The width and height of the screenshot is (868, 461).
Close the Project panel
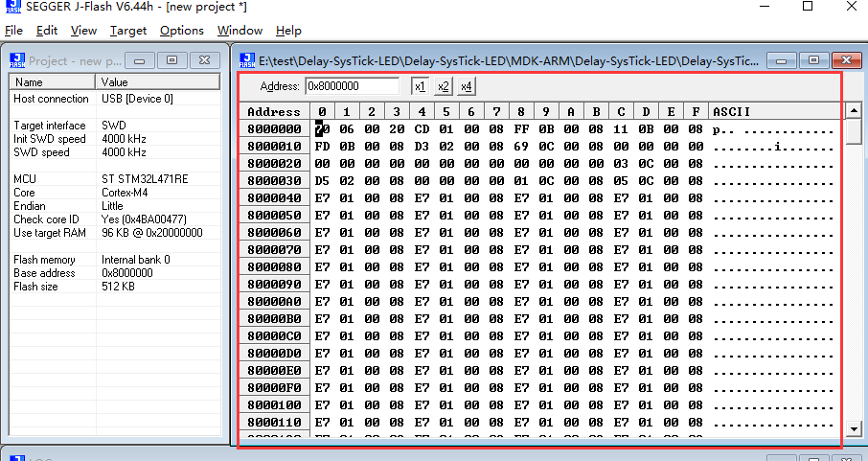204,60
